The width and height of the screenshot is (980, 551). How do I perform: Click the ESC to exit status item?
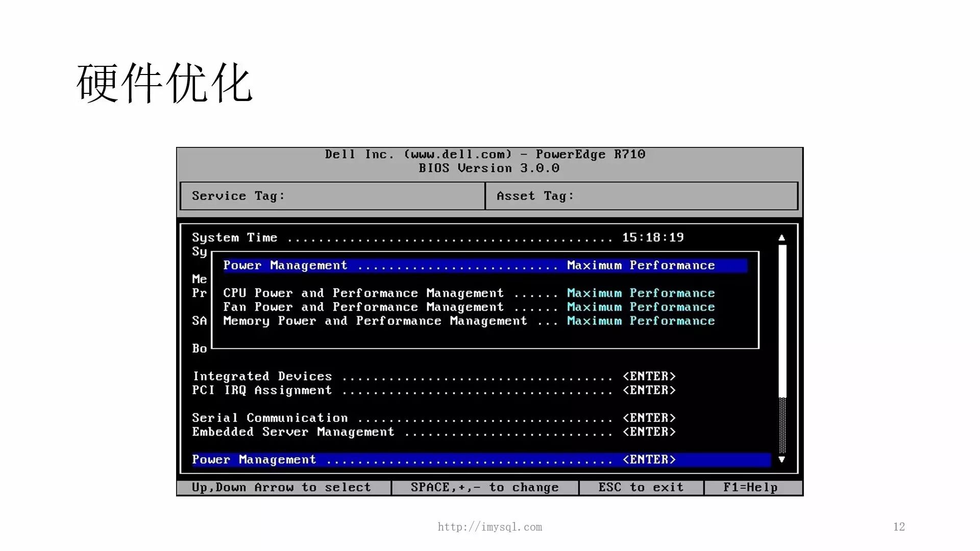click(641, 488)
